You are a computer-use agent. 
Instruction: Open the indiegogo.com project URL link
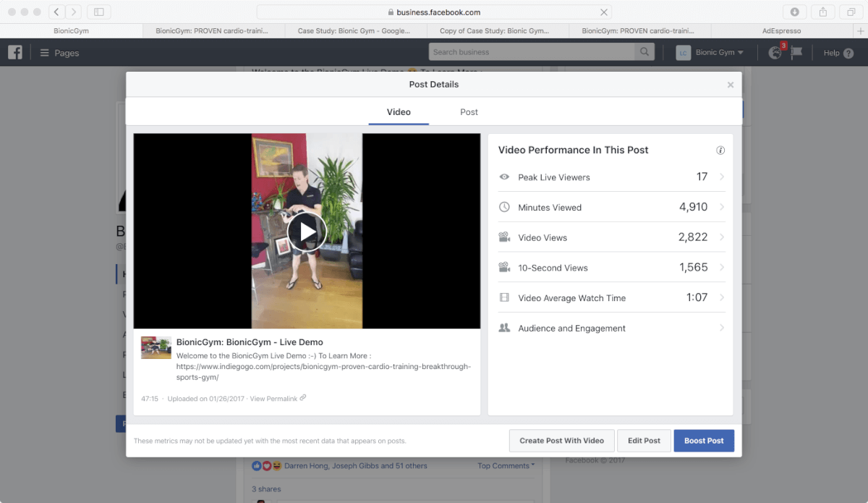323,372
